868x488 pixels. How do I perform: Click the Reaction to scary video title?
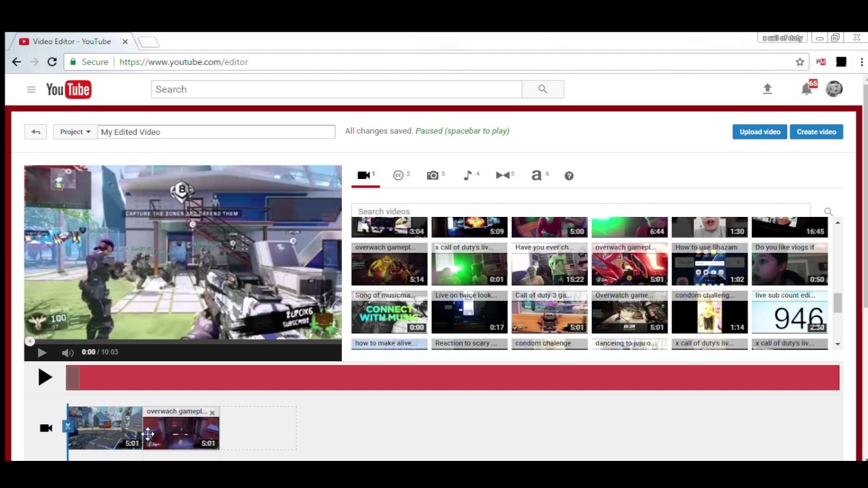[466, 343]
